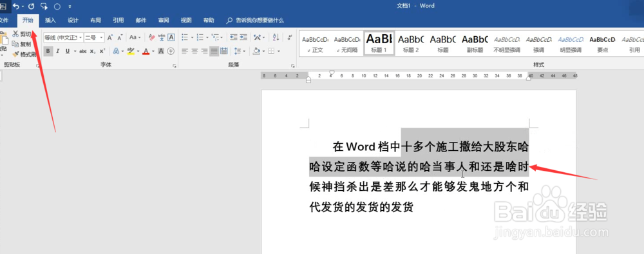
Task: Toggle Strikethrough abc formatting
Action: [82, 52]
